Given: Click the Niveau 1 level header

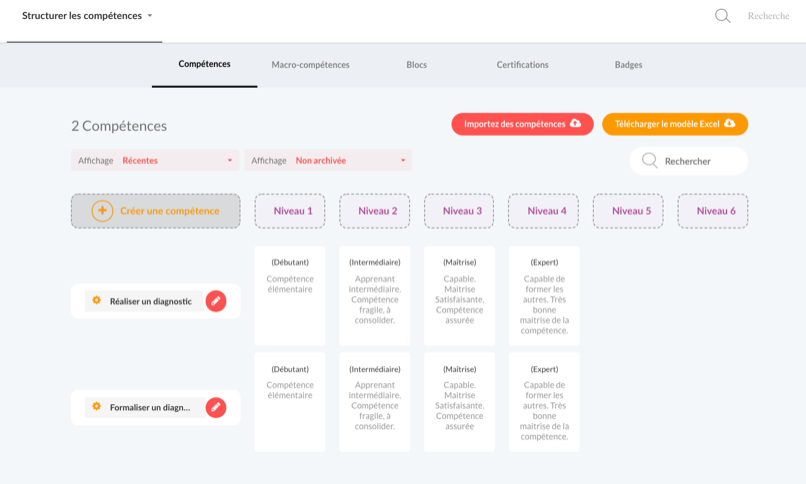Looking at the screenshot, I should point(290,211).
